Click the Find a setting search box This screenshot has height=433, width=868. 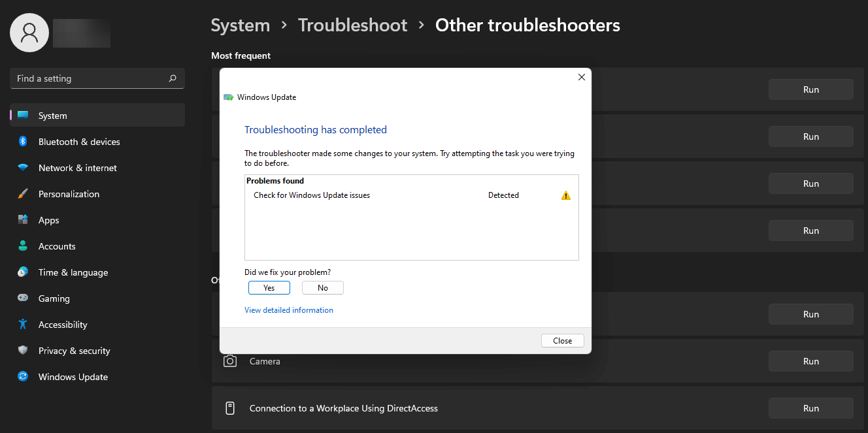[x=97, y=78]
